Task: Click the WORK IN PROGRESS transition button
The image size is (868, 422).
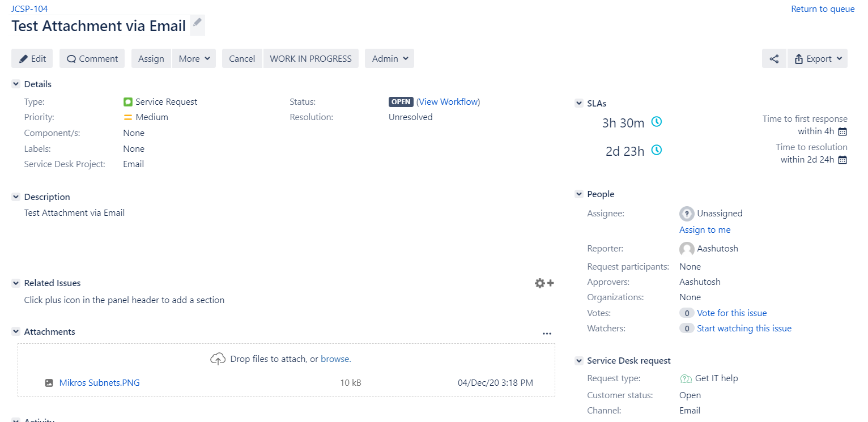Action: coord(311,58)
